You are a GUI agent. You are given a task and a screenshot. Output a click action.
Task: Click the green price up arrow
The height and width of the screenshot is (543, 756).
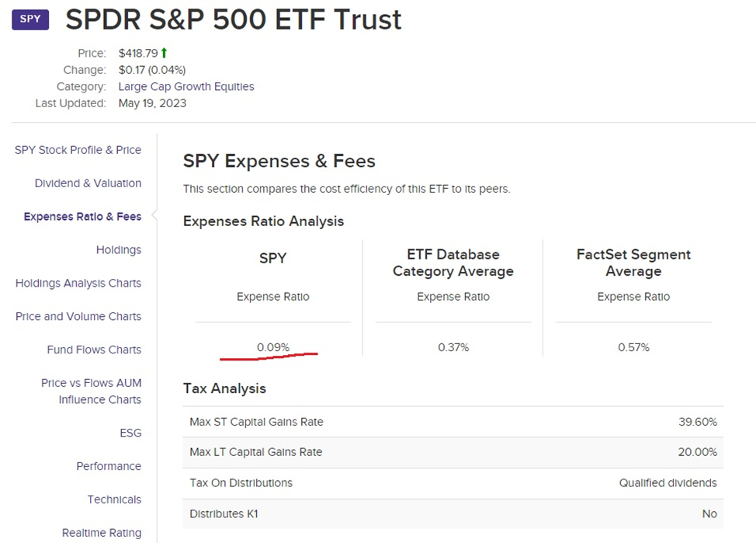pyautogui.click(x=165, y=53)
